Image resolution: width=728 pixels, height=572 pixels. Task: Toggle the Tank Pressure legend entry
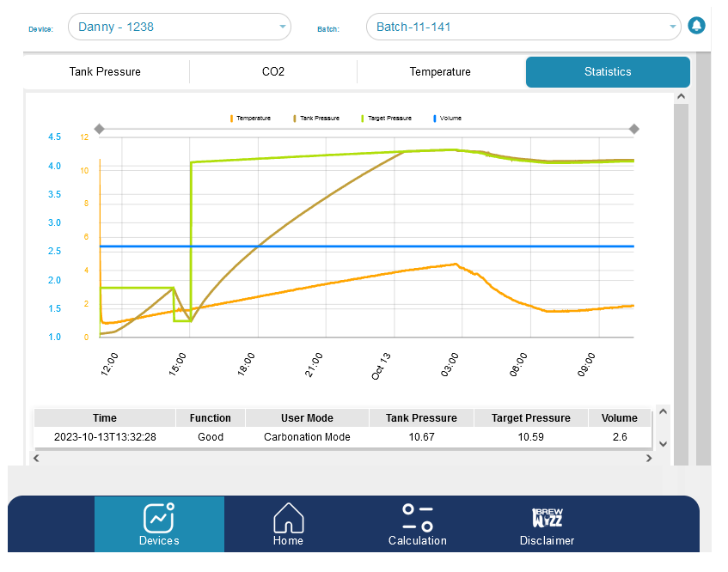tap(316, 118)
